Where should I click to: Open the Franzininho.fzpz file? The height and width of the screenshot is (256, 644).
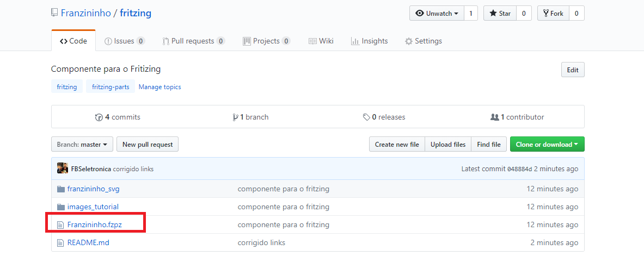95,225
